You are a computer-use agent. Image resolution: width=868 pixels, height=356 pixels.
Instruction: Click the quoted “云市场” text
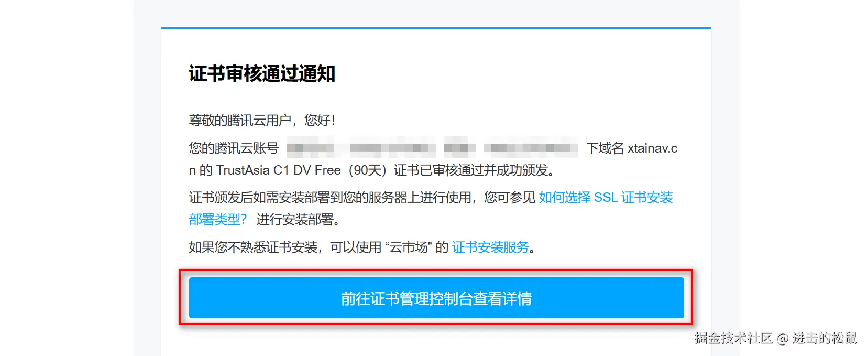408,247
